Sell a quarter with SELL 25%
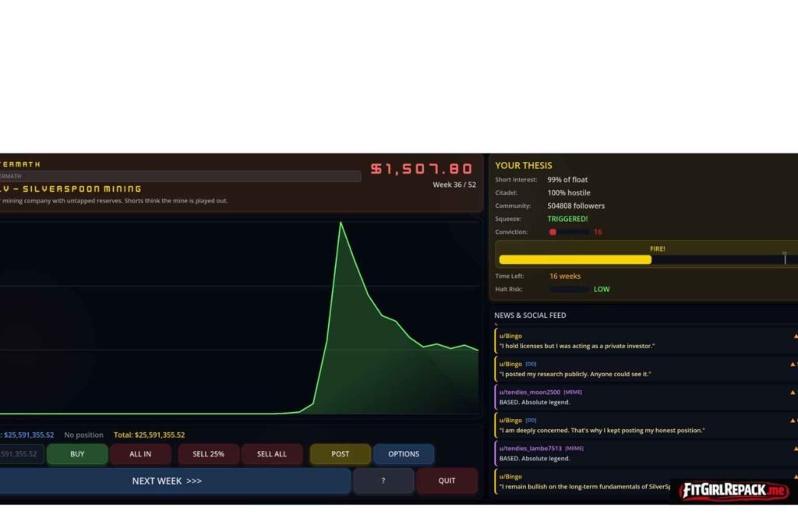 (207, 454)
